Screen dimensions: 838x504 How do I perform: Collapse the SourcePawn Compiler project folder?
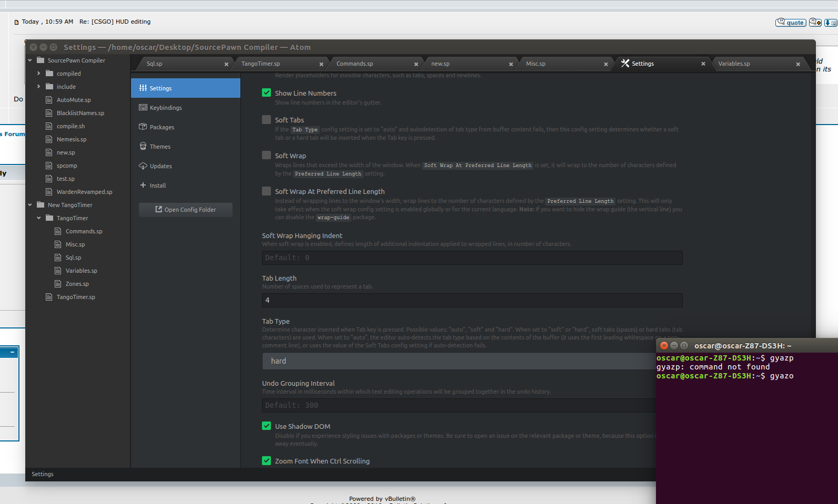(30, 60)
